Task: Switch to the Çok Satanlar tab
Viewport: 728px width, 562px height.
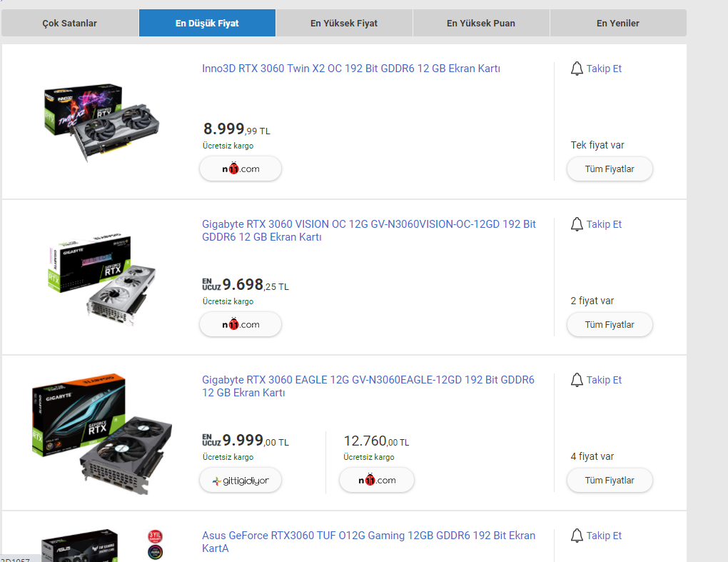Action: pyautogui.click(x=70, y=23)
